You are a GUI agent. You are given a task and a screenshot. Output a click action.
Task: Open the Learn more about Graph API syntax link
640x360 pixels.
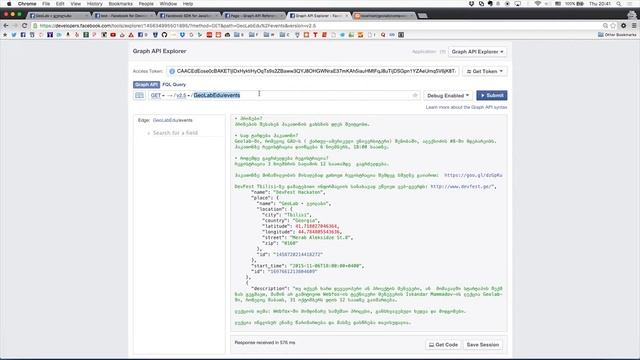click(466, 107)
